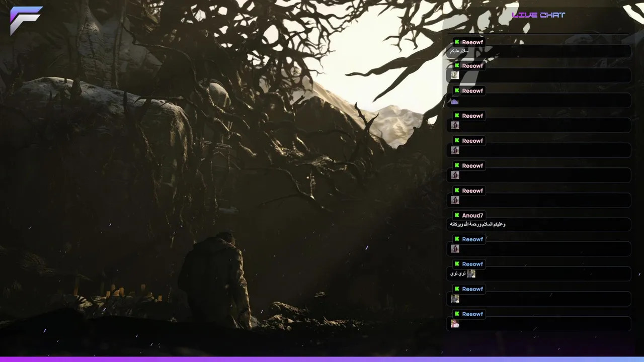Select Anoud7's message 'وعليكم السلام ورحمة الله وبركاته'
This screenshot has width=644, height=362.
point(477,224)
